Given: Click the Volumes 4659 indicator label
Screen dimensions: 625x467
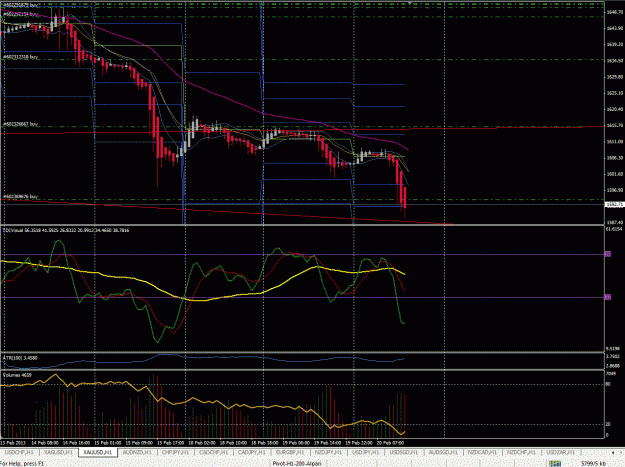Looking at the screenshot, I should [x=17, y=375].
